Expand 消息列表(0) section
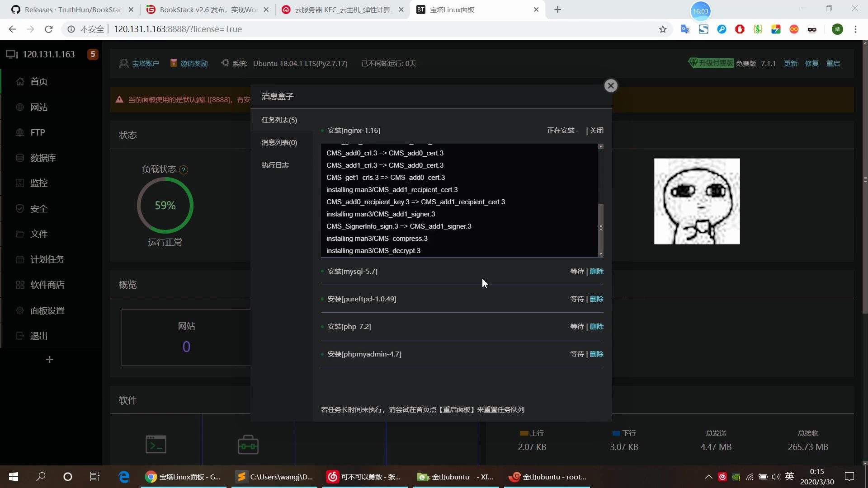Image resolution: width=868 pixels, height=488 pixels. (278, 142)
